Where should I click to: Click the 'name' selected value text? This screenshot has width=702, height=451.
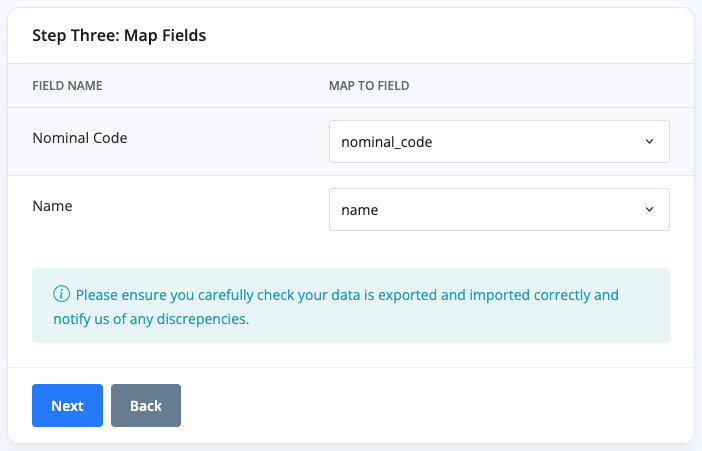(360, 210)
